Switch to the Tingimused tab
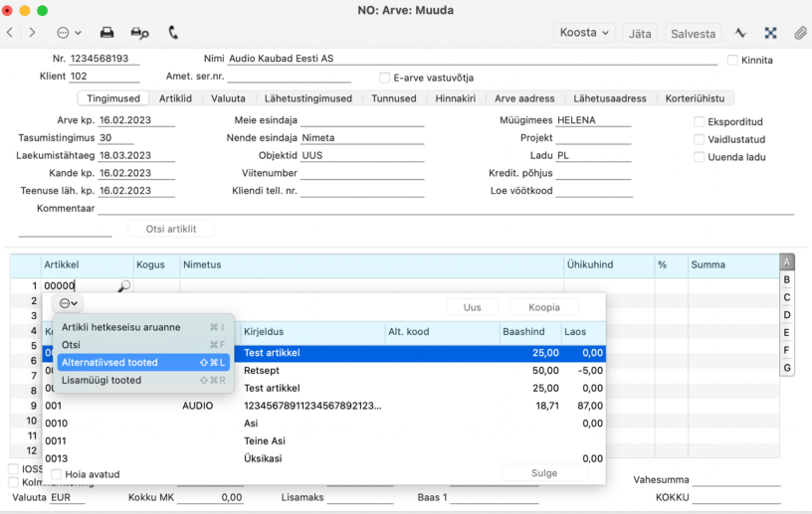Viewport: 812px width, 514px height. click(112, 98)
